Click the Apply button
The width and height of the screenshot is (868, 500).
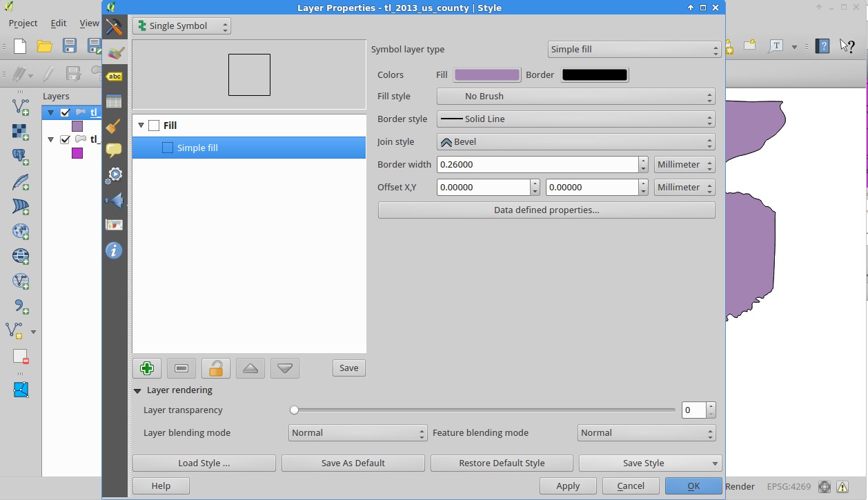pyautogui.click(x=568, y=486)
